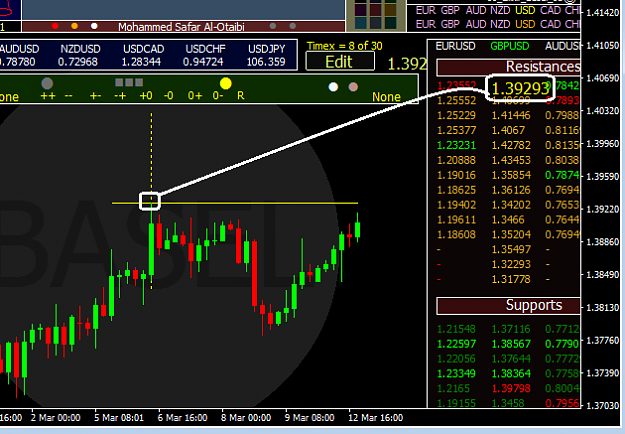Select NZD in the upper currency row
The image size is (625, 434).
[500, 10]
